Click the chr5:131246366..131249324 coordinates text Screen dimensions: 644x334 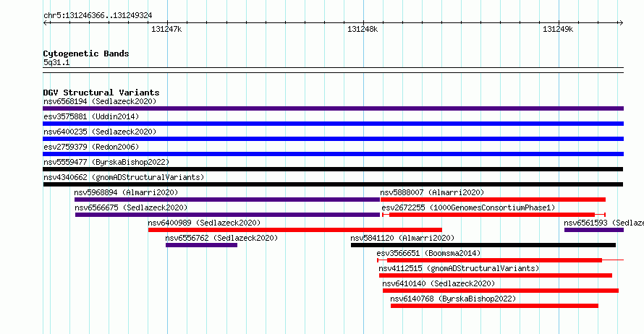(98, 16)
